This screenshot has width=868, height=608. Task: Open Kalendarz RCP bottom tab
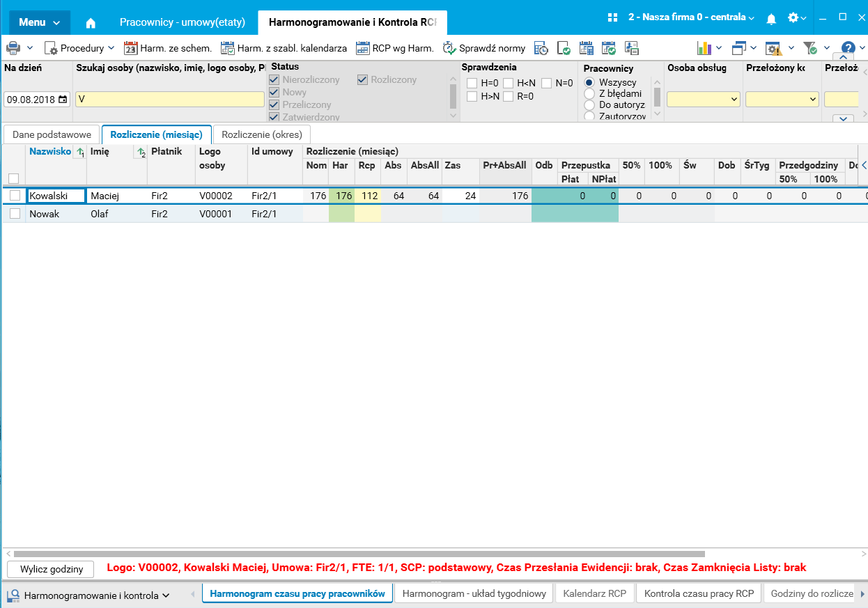pos(595,594)
